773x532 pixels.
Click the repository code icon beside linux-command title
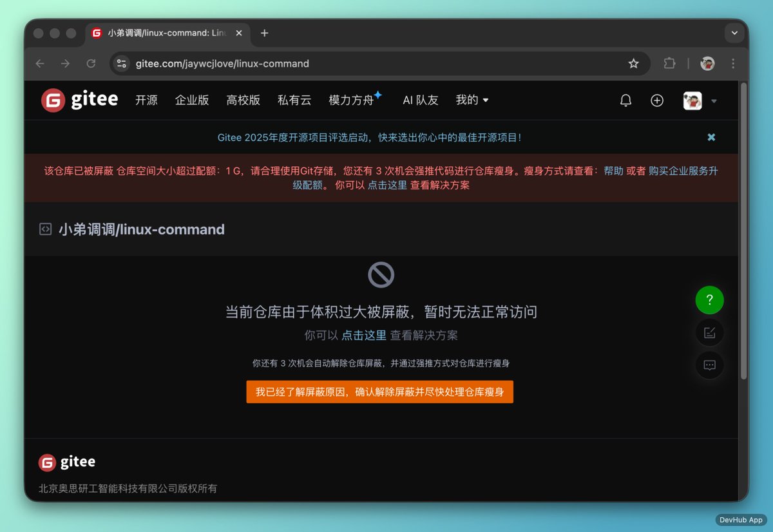(x=45, y=229)
